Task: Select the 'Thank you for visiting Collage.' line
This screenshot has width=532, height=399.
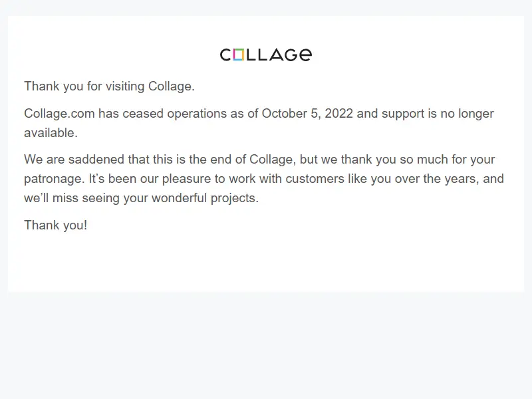Action: pos(109,86)
